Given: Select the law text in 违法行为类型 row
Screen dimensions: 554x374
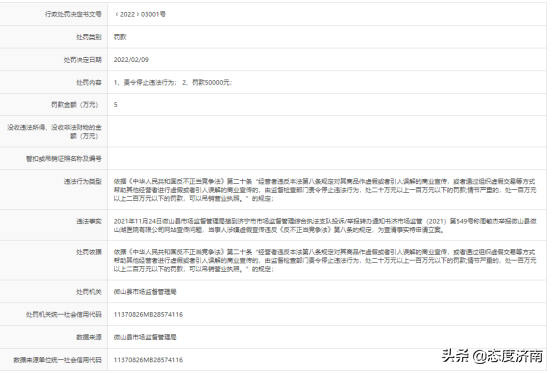Looking at the screenshot, I should pyautogui.click(x=325, y=190).
